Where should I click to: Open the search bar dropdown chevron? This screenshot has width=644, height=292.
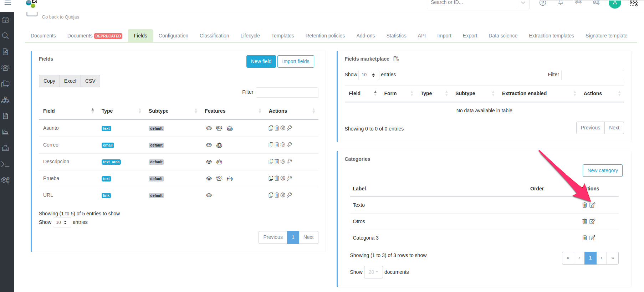(x=523, y=3)
